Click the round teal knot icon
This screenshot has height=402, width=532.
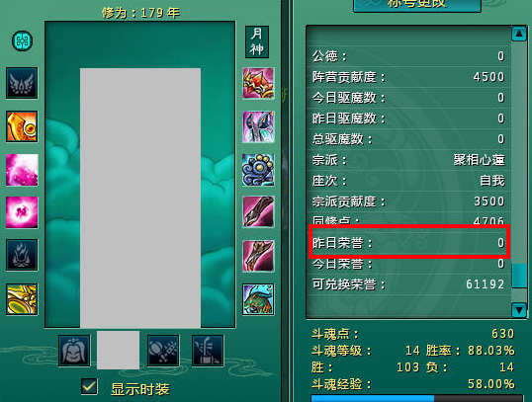click(23, 41)
